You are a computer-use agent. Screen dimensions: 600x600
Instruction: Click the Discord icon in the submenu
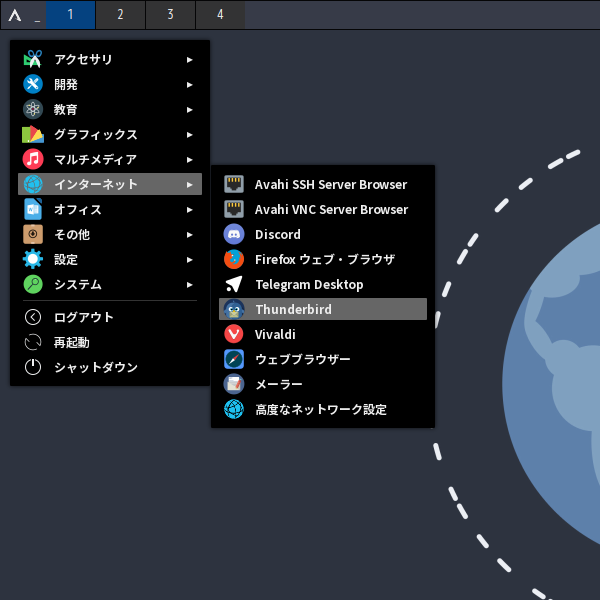pos(234,235)
